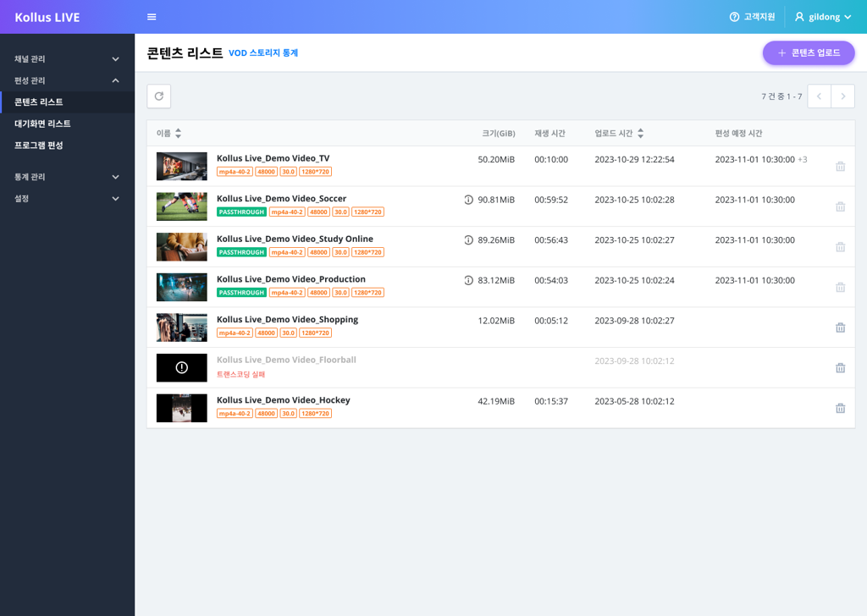
Task: Click info icon beside 83.12MiB size
Action: pyautogui.click(x=468, y=280)
